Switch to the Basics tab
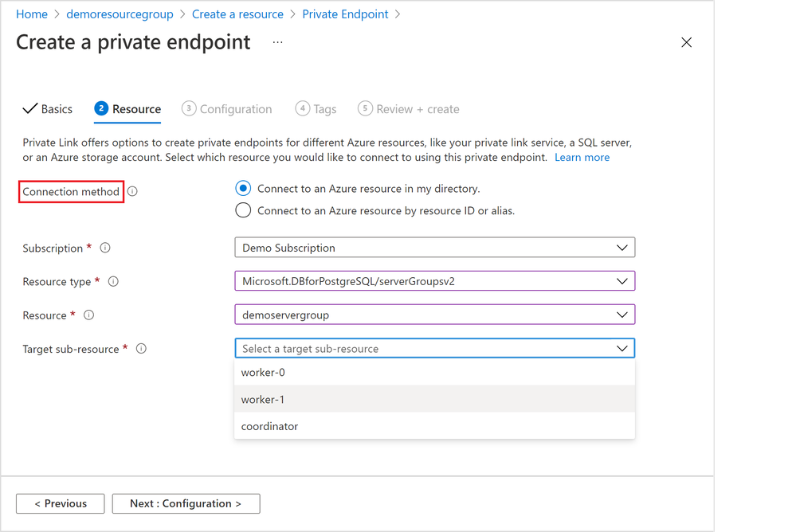Viewport: 796px width, 532px height. pos(49,109)
